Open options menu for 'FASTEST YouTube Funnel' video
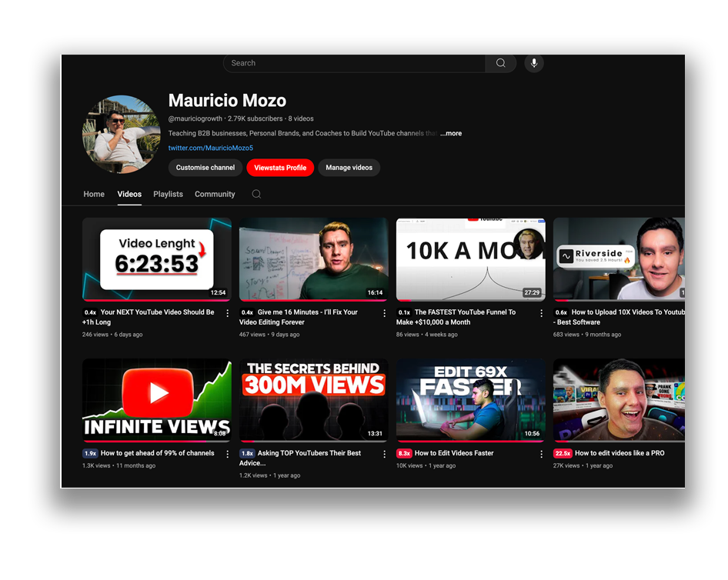The width and height of the screenshot is (728, 580). 541,313
